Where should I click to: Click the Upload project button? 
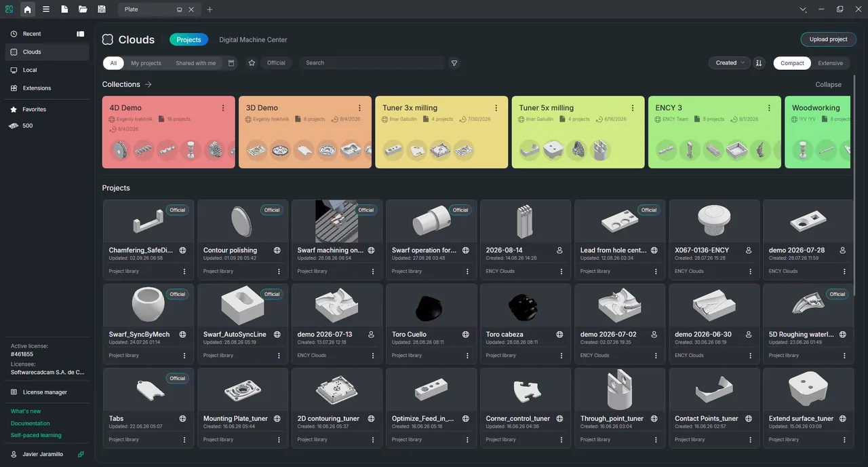[x=828, y=39]
